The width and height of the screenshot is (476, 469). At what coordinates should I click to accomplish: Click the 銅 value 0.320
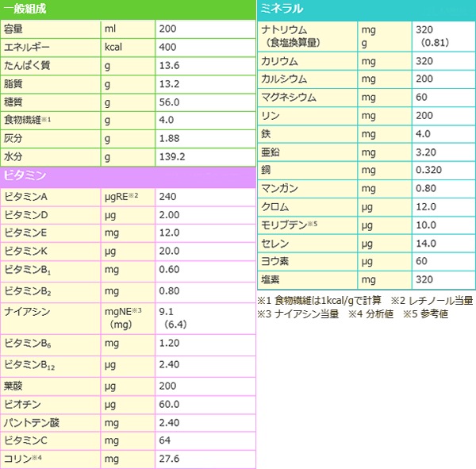point(429,170)
